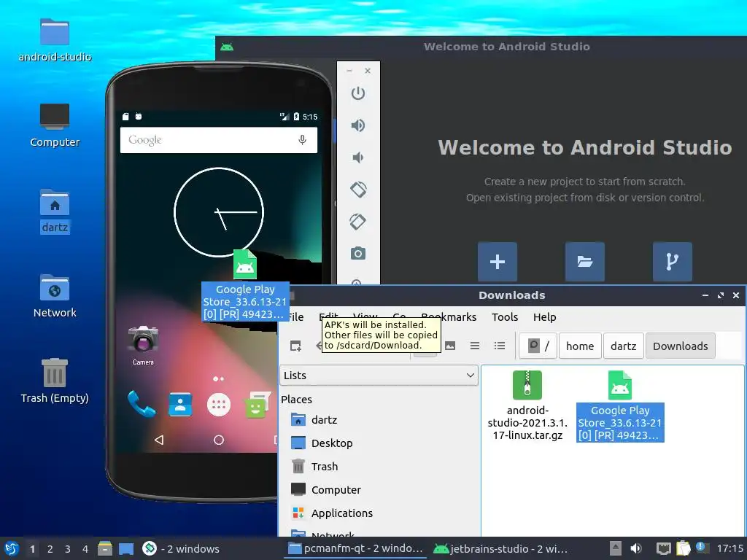Switch to workspace 3 on the taskbar
747x560 pixels.
(68, 549)
